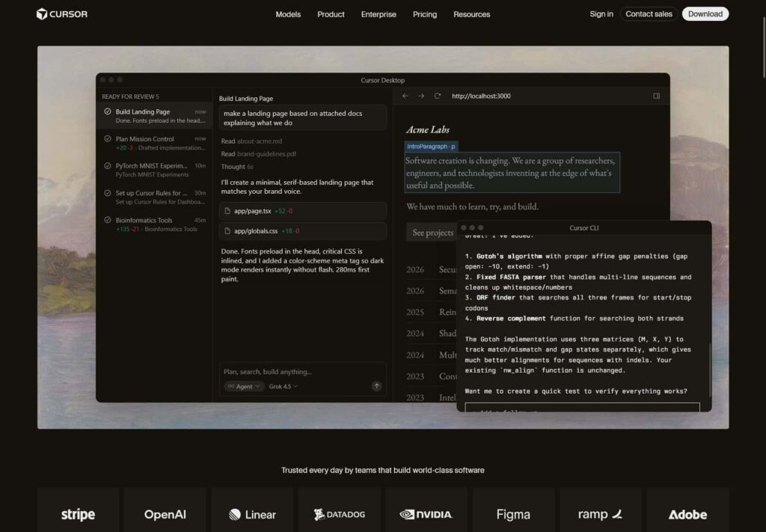Select the Plan Mission Control task

[x=154, y=143]
